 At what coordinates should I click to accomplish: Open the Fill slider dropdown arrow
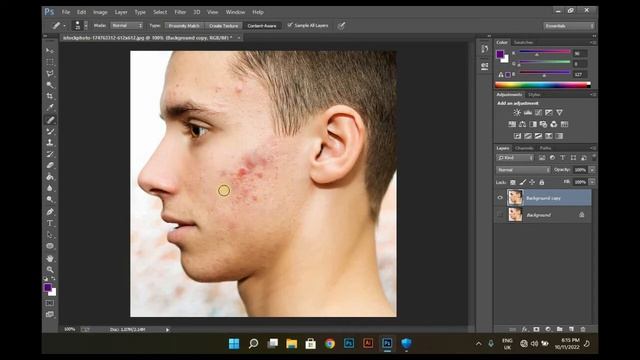tap(592, 182)
